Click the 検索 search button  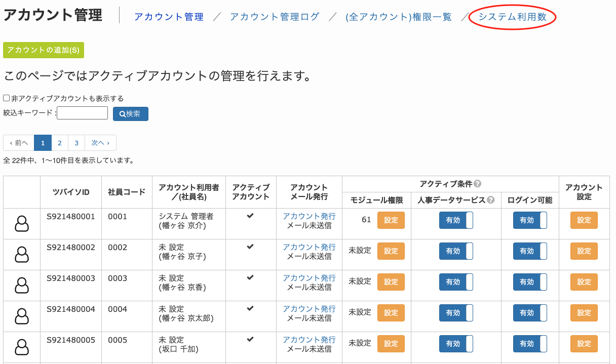click(x=131, y=114)
